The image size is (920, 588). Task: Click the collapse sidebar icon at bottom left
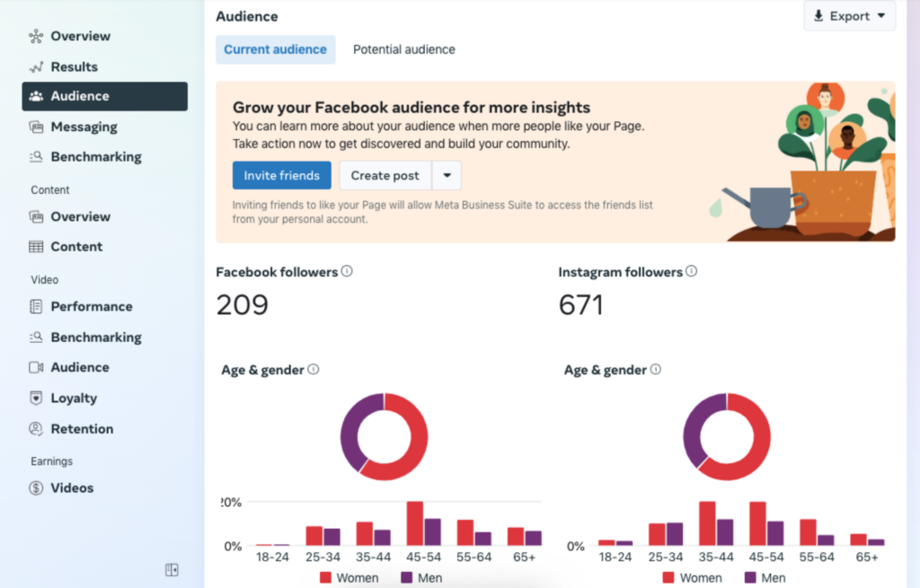171,569
